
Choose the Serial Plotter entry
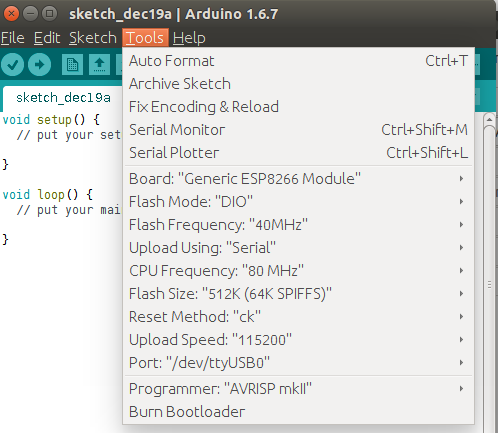tap(298, 153)
